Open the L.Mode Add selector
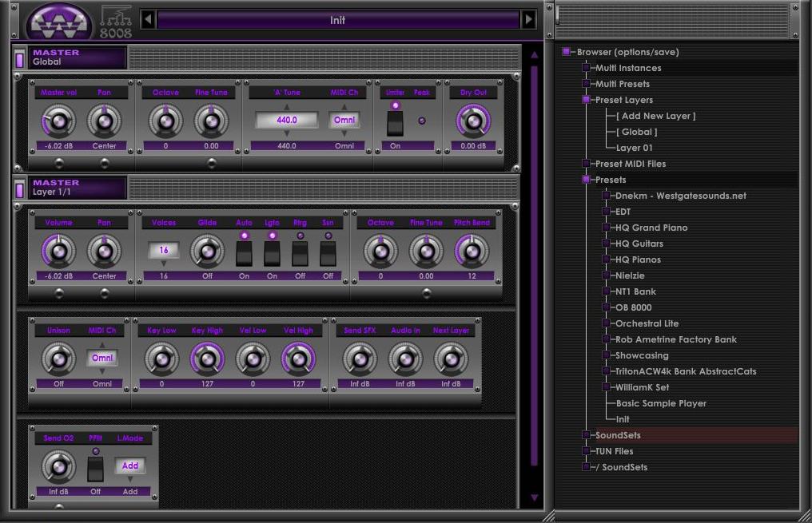Screen dimensions: 812x523 click(x=130, y=466)
